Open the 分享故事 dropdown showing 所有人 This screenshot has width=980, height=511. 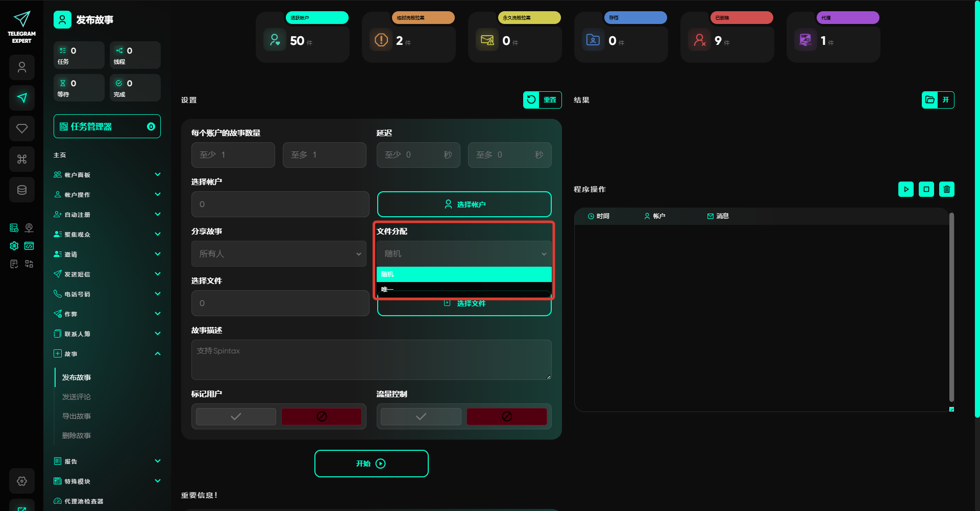[x=279, y=254]
